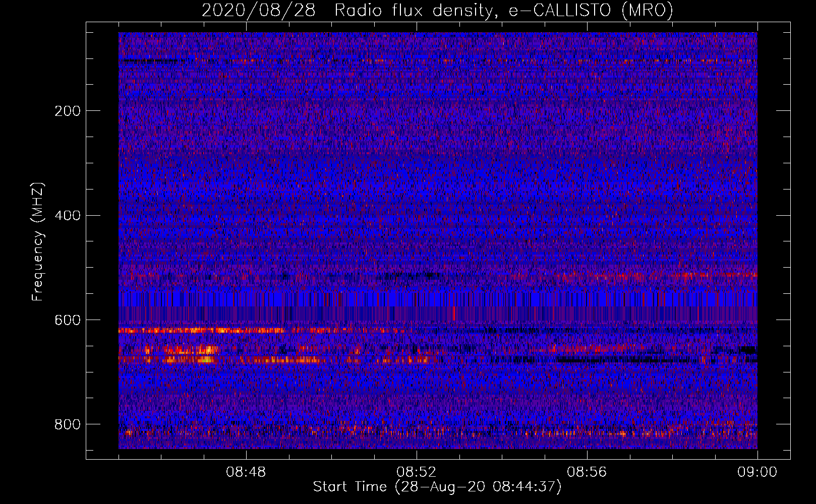The width and height of the screenshot is (816, 504).
Task: Click the '200' frequency tick label
Action: 68,111
